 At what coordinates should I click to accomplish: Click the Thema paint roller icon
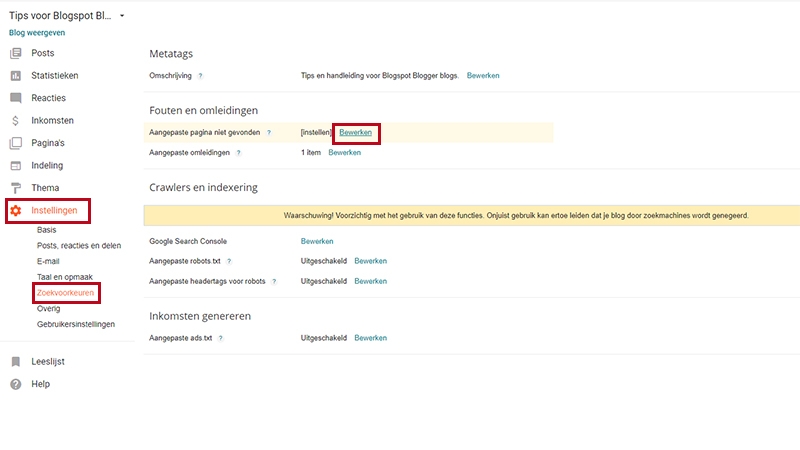16,188
